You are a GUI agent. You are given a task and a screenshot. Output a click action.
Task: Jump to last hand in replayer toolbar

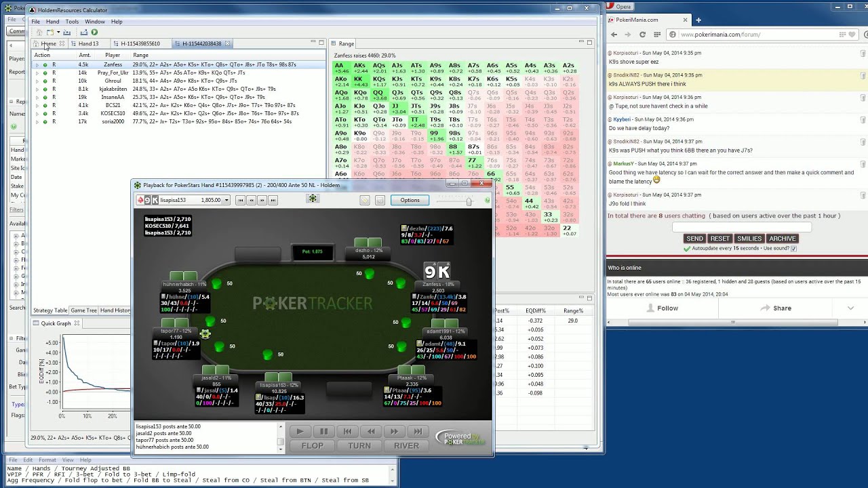coord(273,200)
